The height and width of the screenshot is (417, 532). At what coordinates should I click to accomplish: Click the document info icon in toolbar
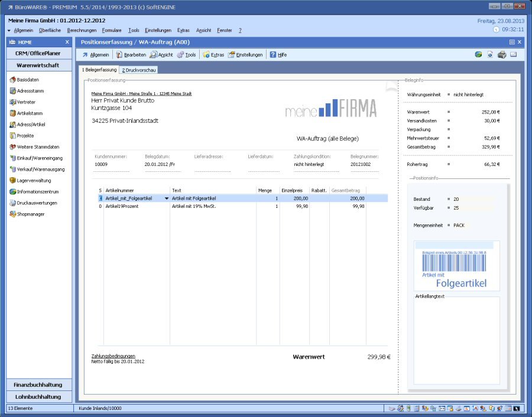tap(490, 54)
